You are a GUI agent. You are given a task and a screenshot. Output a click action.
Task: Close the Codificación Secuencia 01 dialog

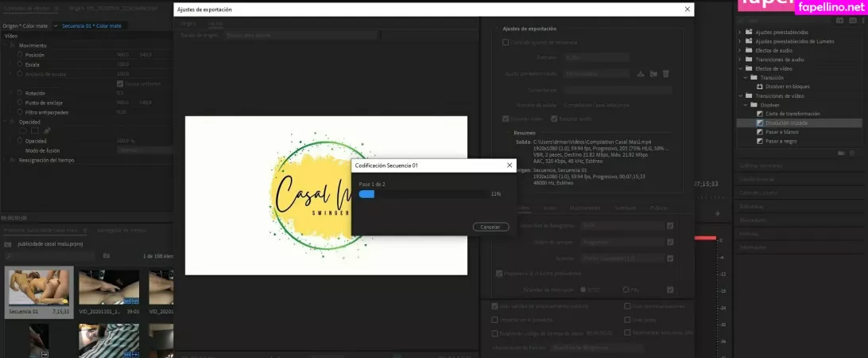coord(510,165)
